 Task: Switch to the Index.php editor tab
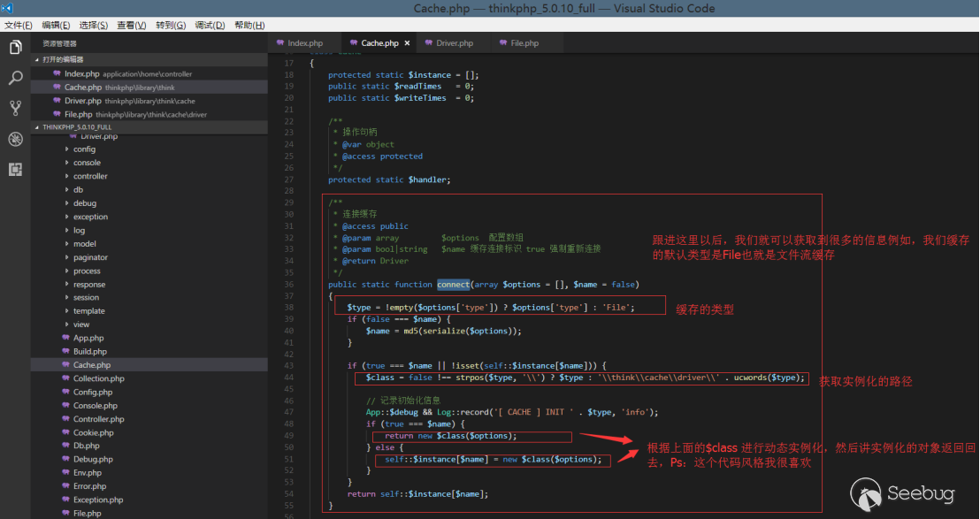pyautogui.click(x=305, y=43)
